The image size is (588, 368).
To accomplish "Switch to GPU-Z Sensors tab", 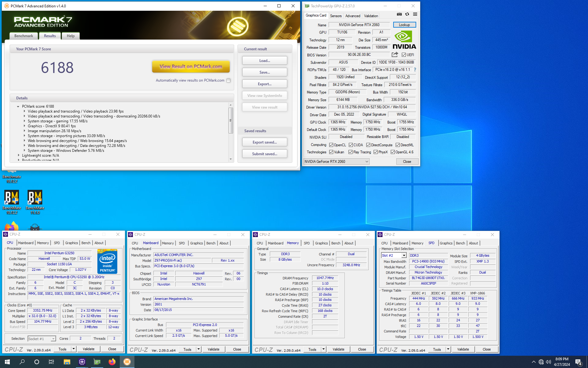I will click(336, 16).
